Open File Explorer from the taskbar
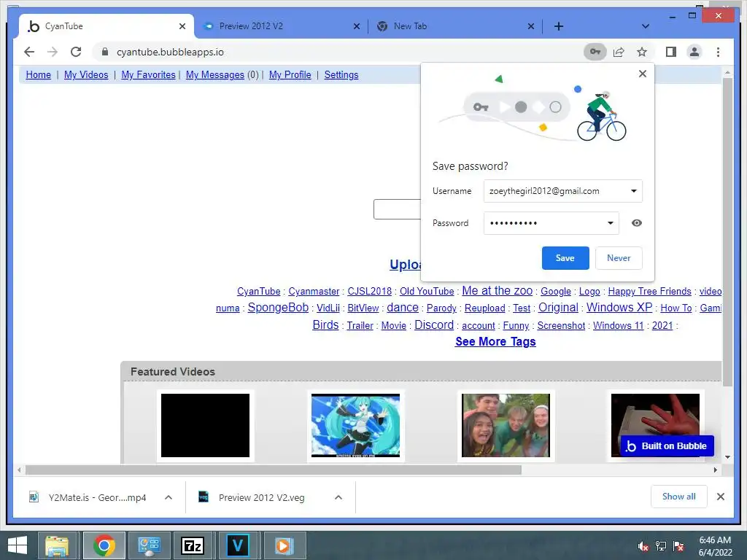Viewport: 747px width, 560px height. 57,545
